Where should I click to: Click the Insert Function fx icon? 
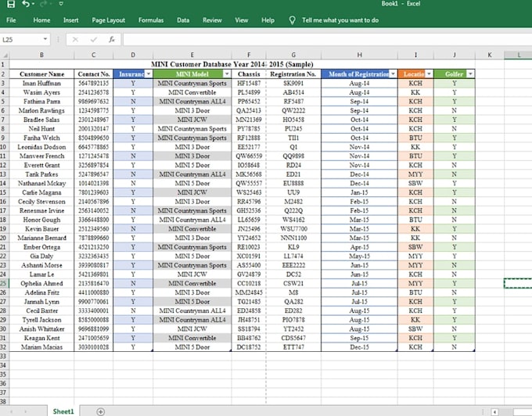tap(112, 40)
